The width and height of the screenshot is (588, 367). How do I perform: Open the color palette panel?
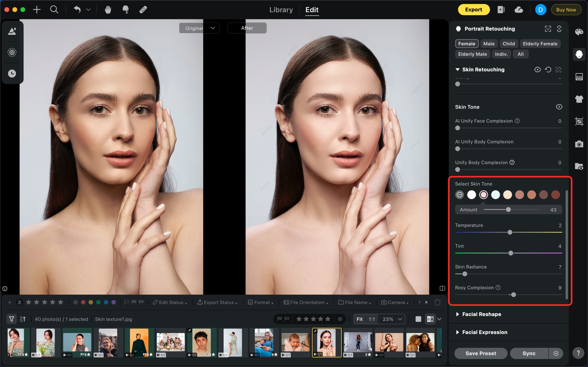pyautogui.click(x=579, y=32)
